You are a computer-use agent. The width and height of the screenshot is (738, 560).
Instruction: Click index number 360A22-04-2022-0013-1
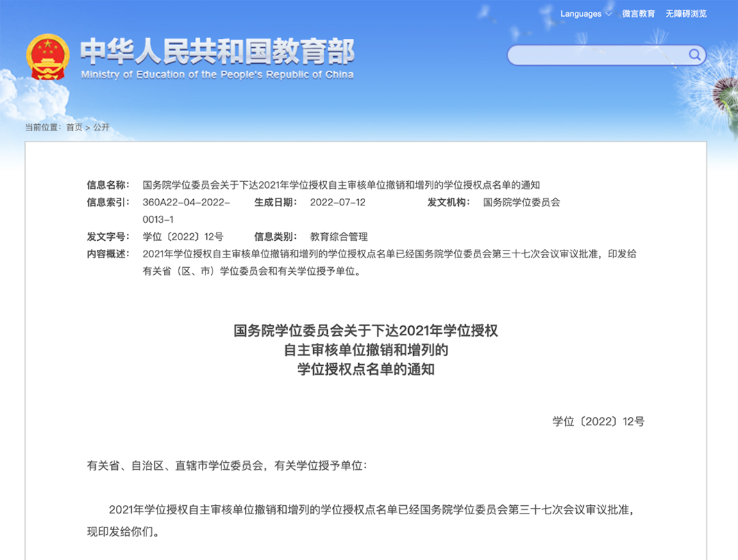pos(185,210)
